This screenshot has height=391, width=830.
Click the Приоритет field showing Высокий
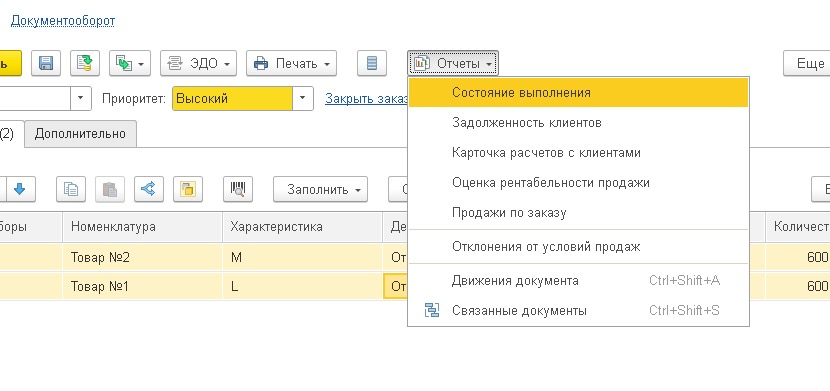click(232, 98)
